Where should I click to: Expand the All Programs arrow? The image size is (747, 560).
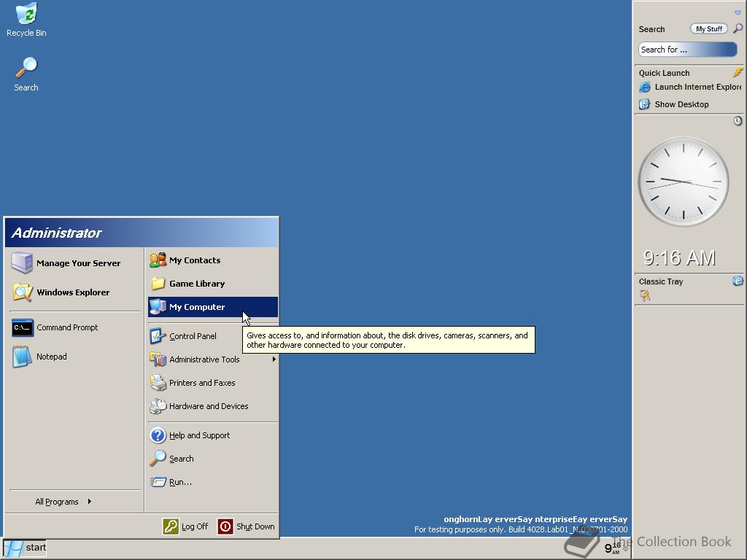click(x=89, y=502)
